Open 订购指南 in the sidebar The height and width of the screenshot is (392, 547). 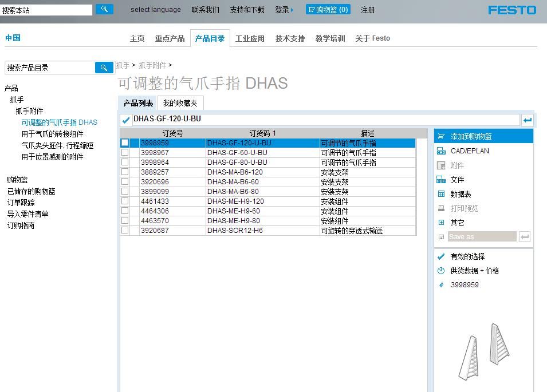tap(21, 226)
